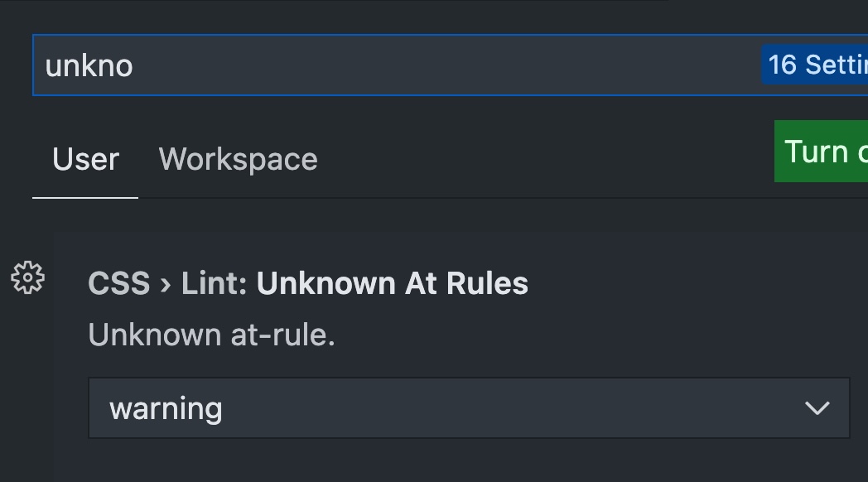Click the 16 Settings found badge
The width and height of the screenshot is (868, 482).
[816, 65]
